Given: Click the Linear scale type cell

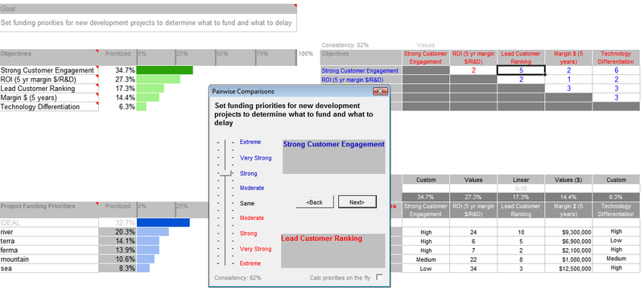Looking at the screenshot, I should click(x=521, y=180).
